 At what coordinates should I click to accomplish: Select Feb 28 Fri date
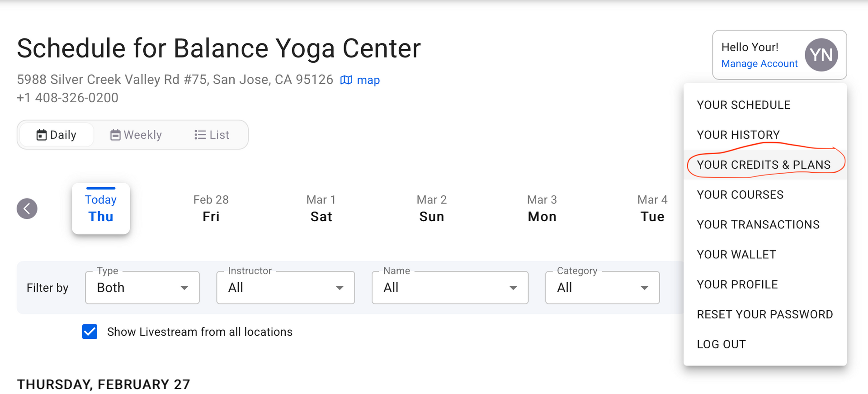211,209
